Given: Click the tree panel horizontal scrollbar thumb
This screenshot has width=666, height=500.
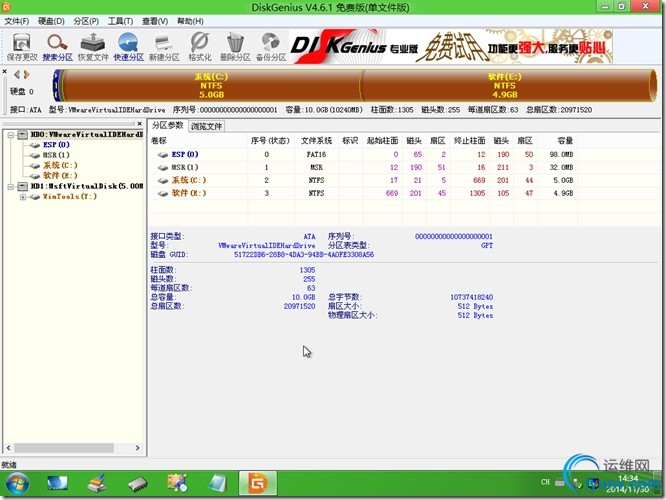Looking at the screenshot, I should pos(64,448).
